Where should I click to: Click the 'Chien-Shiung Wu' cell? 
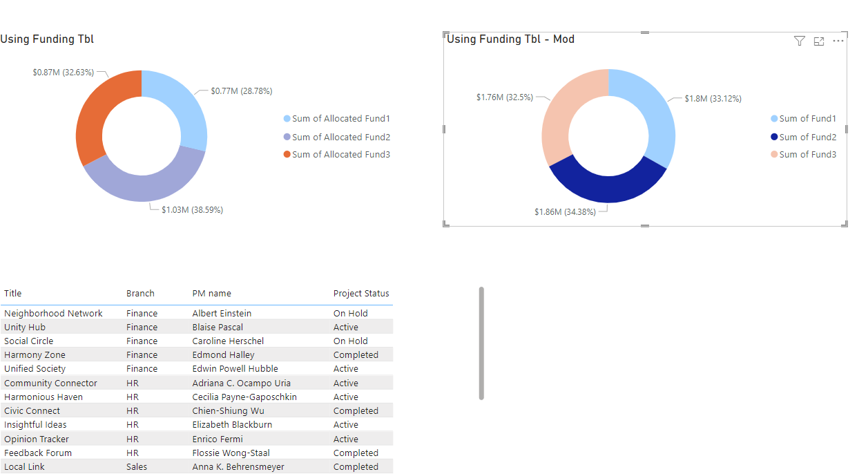[x=229, y=411]
